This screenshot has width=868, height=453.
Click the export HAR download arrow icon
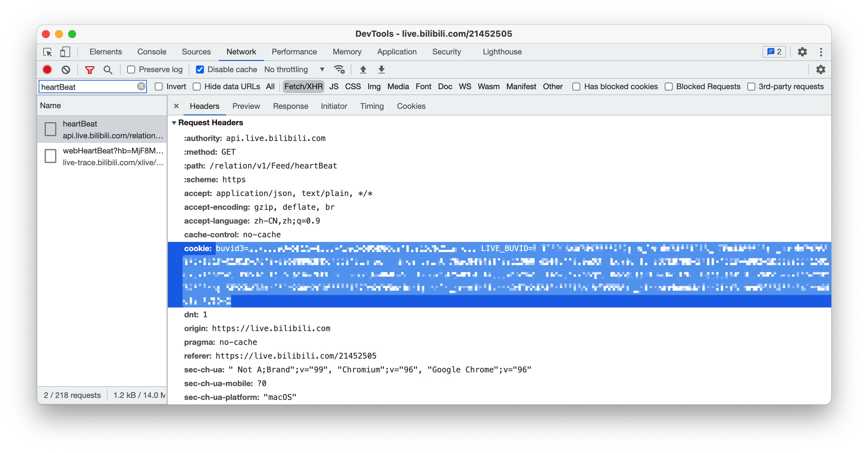(x=381, y=69)
